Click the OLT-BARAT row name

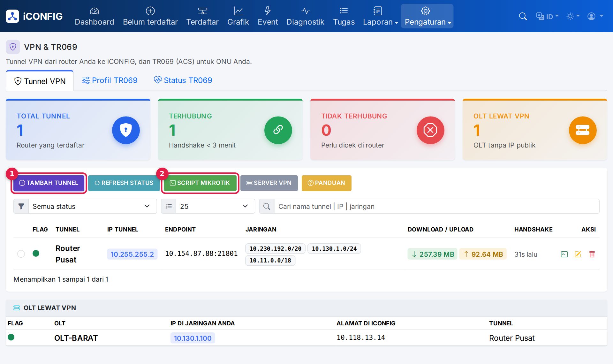tap(76, 338)
